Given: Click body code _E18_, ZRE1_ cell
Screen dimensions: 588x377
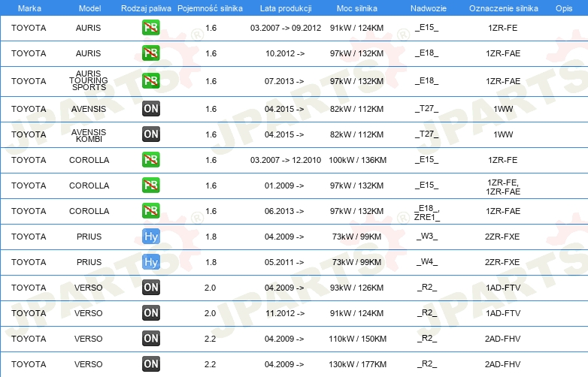Looking at the screenshot, I should (x=427, y=213).
